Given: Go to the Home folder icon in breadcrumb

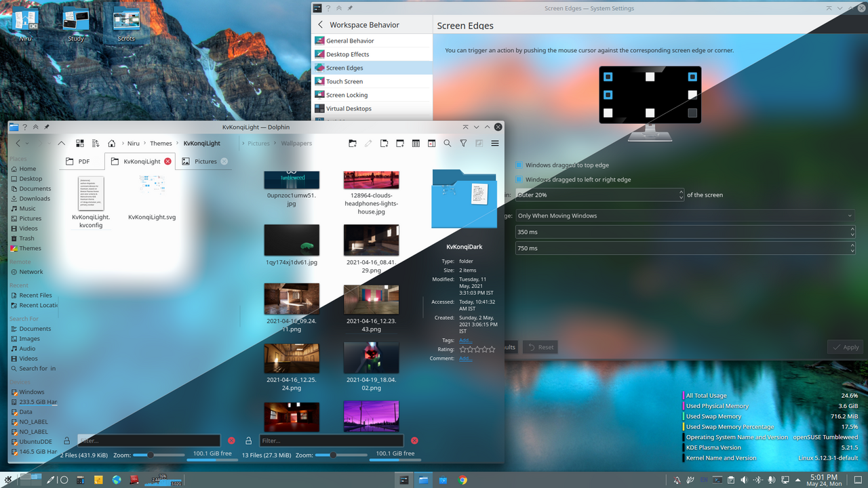Looking at the screenshot, I should tap(112, 144).
